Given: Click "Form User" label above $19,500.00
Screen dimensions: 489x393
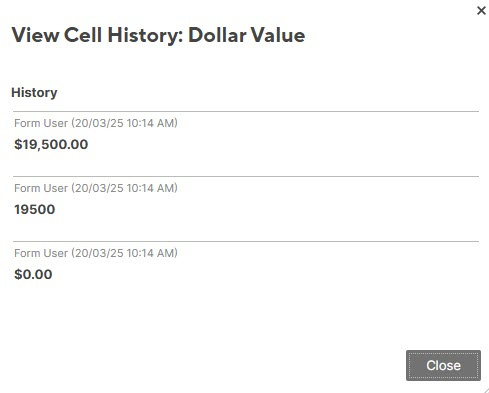Looking at the screenshot, I should 41,123.
